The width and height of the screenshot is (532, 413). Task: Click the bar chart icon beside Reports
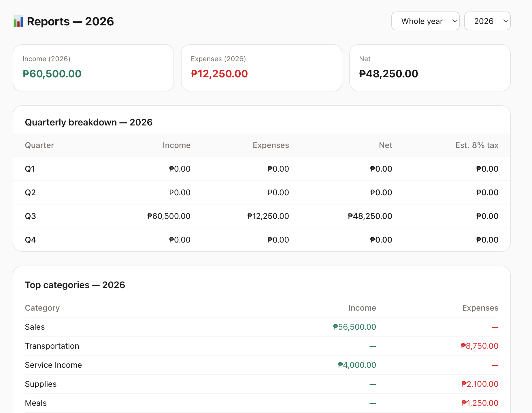[18, 22]
